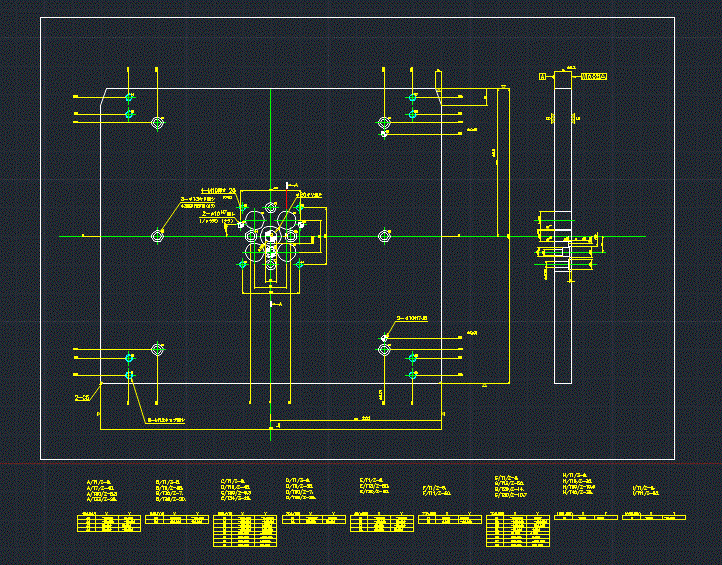This screenshot has height=565, width=722.
Task: Select the third coordinate table with yellow fill
Action: [244, 531]
